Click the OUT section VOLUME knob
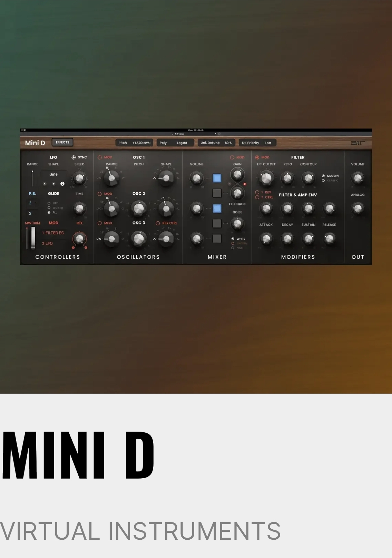 (x=358, y=178)
